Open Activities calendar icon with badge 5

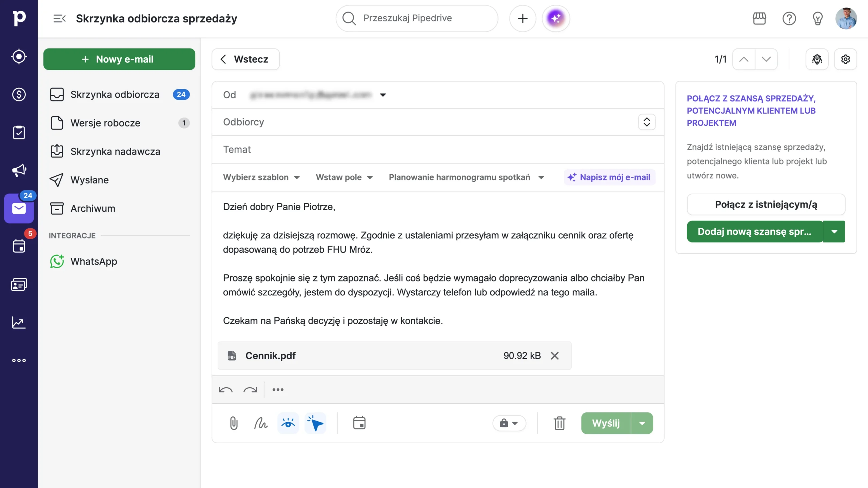pyautogui.click(x=19, y=246)
